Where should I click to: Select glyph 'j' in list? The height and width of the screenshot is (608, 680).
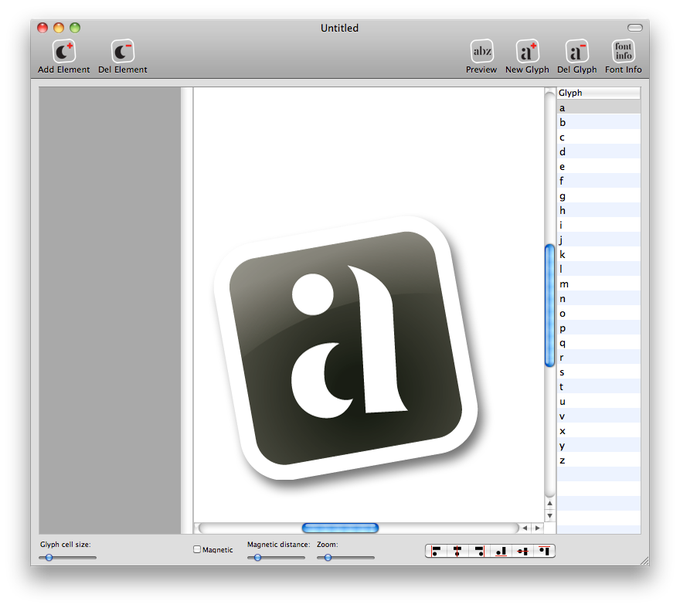[x=598, y=240]
